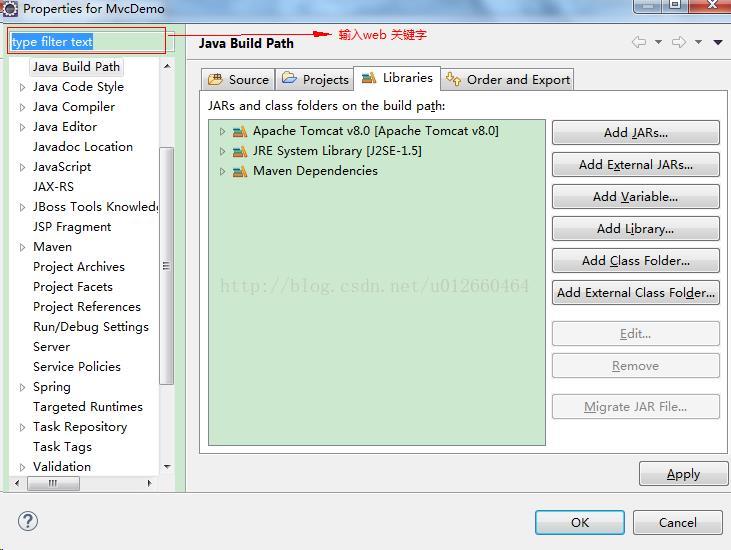Click the help question mark icon
Image resolution: width=731 pixels, height=550 pixels.
tap(28, 521)
